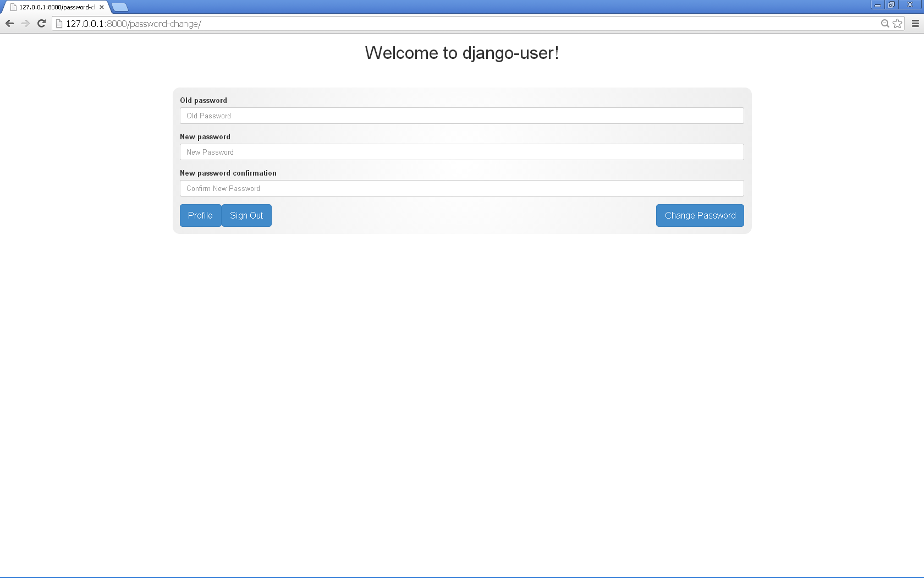This screenshot has width=924, height=578.
Task: Click the page icon in the address bar
Action: (x=59, y=24)
